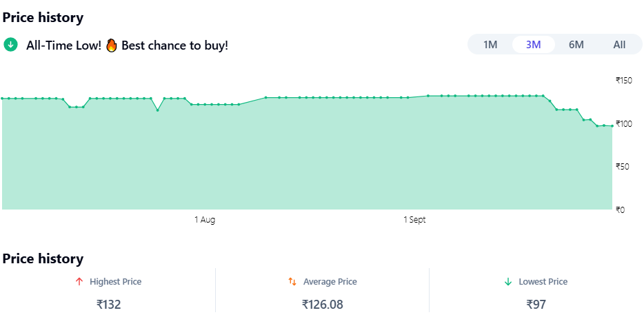This screenshot has width=644, height=326.
Task: Click the last data point on the chart
Action: point(612,126)
